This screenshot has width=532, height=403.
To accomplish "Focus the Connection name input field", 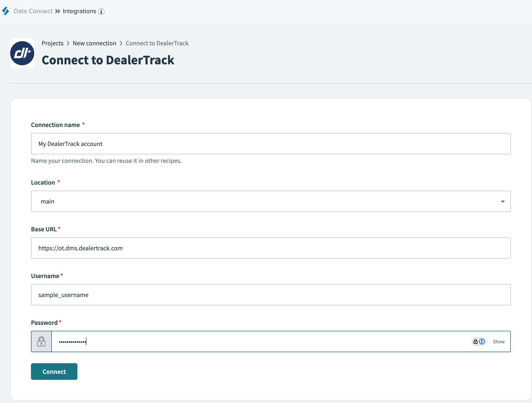I will pos(271,144).
